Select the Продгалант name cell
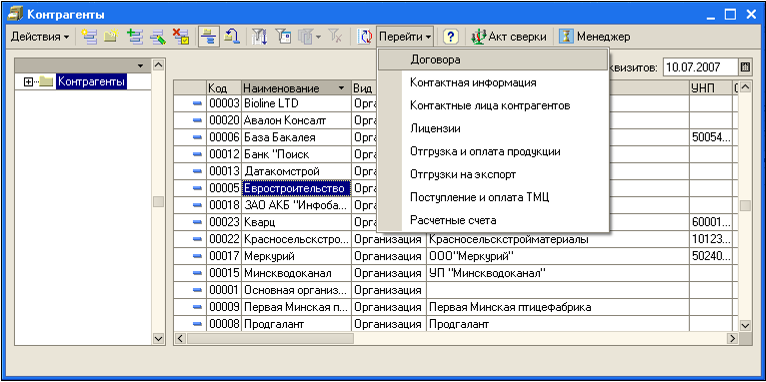Image resolution: width=766 pixels, height=382 pixels. tap(296, 323)
